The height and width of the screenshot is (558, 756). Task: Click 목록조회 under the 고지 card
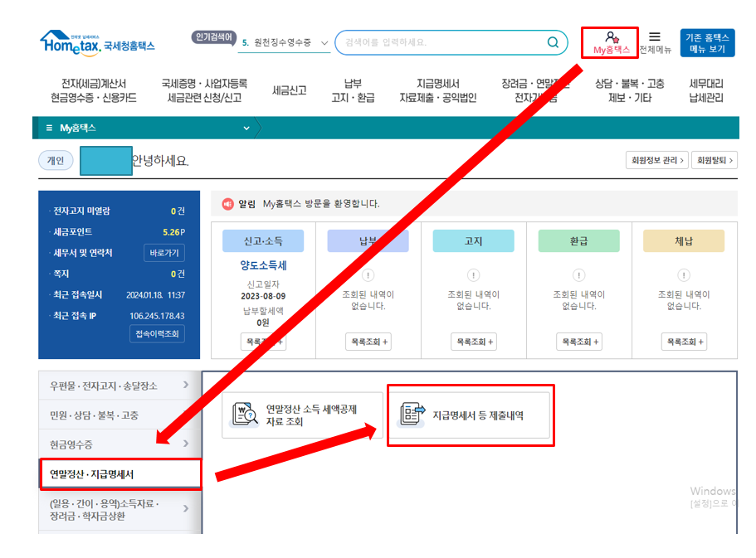[x=473, y=342]
